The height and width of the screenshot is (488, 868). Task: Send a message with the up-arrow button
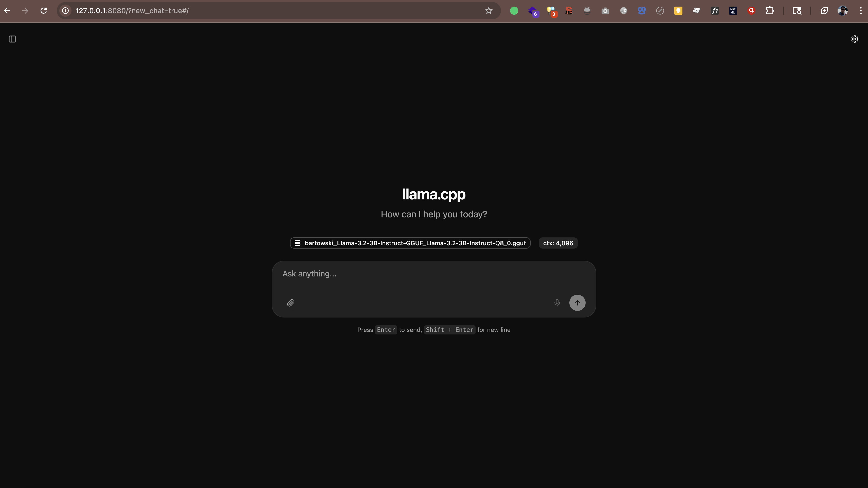tap(577, 303)
